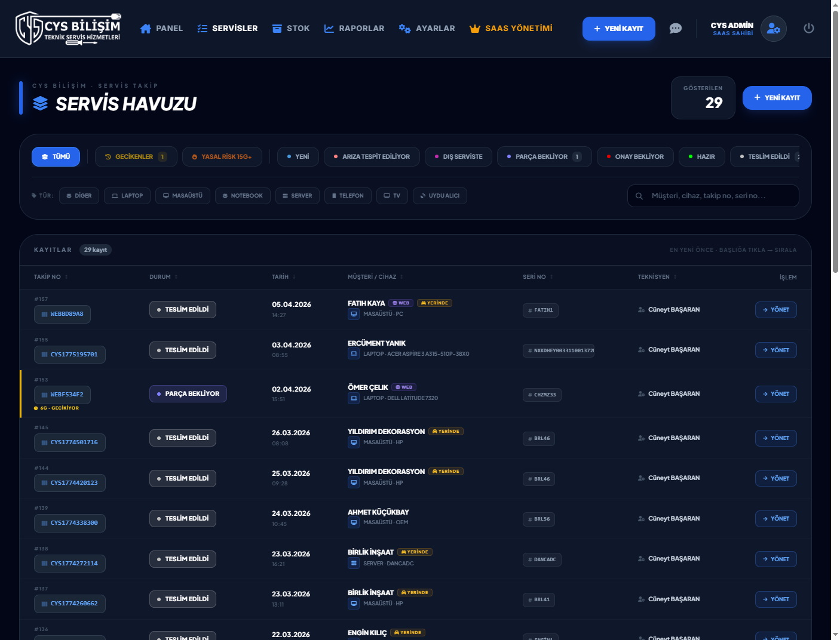Image resolution: width=840 pixels, height=640 pixels.
Task: Click the server device icon for Birlik İnşaat
Action: (x=354, y=564)
